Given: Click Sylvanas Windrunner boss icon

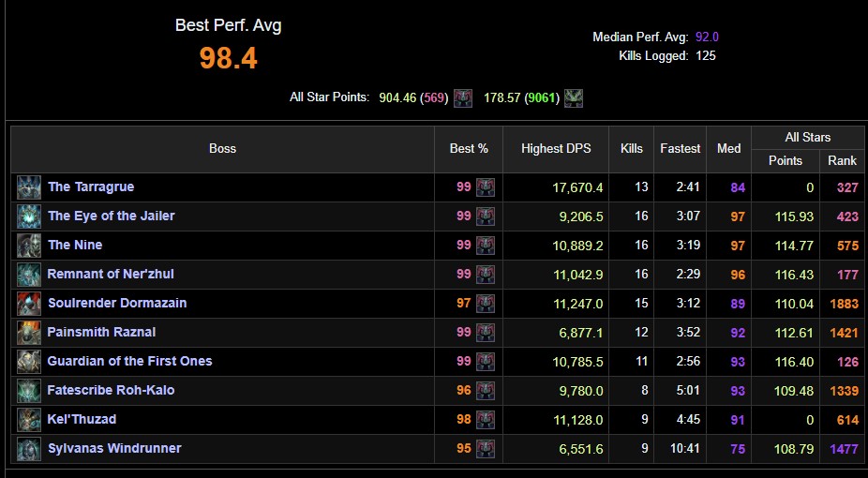Looking at the screenshot, I should coord(29,449).
